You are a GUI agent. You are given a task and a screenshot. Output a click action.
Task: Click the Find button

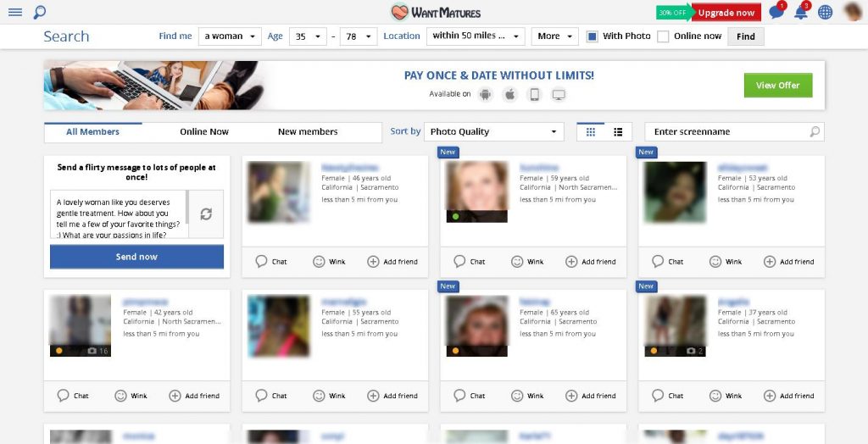click(746, 36)
